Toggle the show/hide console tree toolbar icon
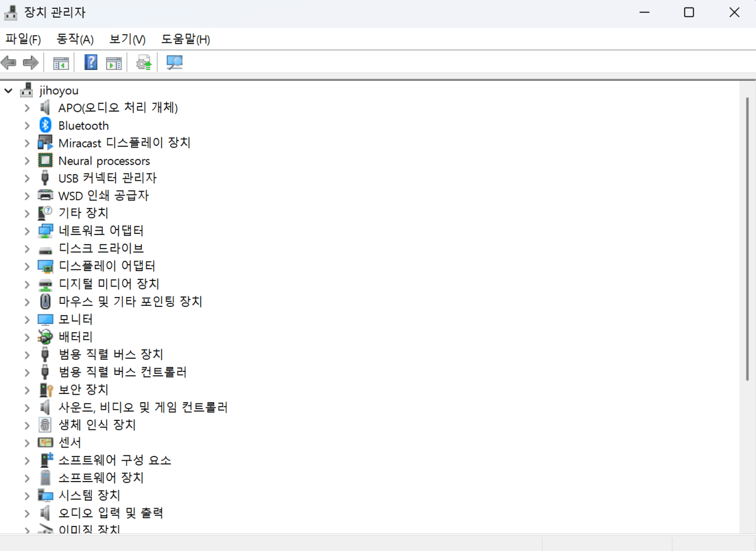The image size is (756, 551). pyautogui.click(x=60, y=62)
